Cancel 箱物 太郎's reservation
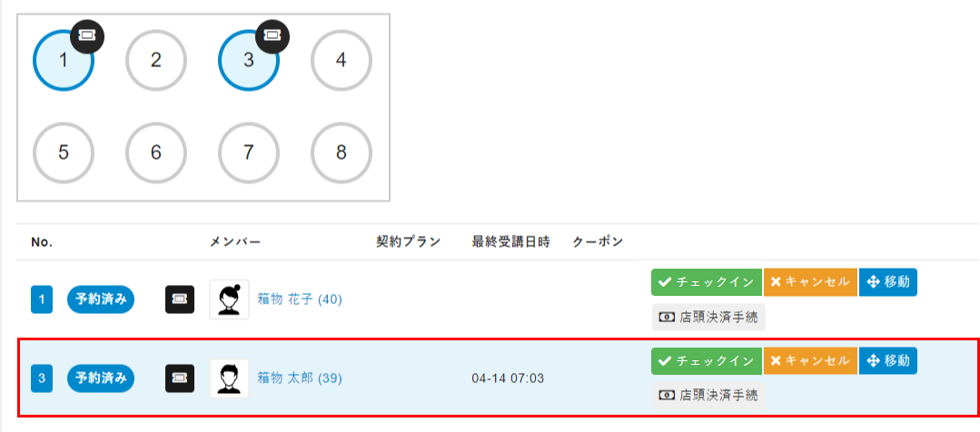 [x=809, y=360]
